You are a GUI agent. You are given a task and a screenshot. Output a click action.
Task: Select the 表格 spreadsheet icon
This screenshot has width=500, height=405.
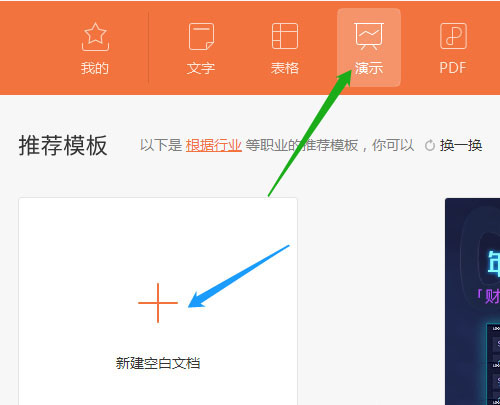[285, 36]
